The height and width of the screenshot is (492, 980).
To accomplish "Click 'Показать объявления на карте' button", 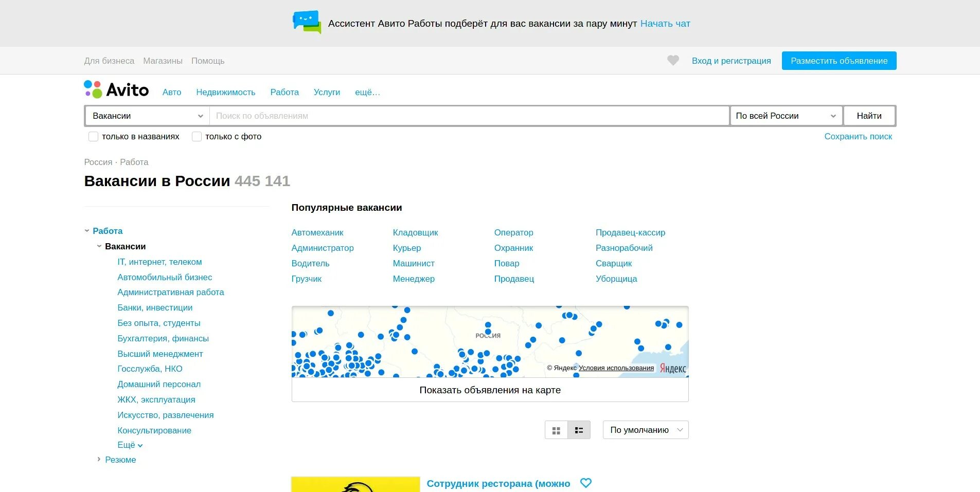I will [x=490, y=390].
